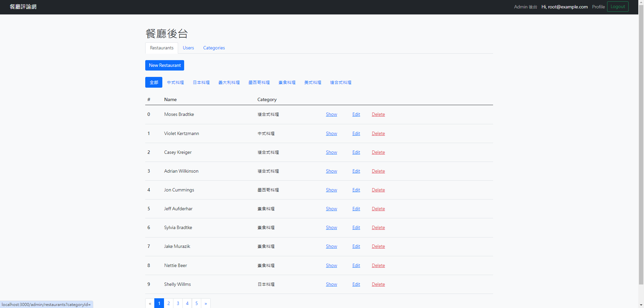Log out using the Logout button
Screen dimensions: 644x308
point(618,7)
